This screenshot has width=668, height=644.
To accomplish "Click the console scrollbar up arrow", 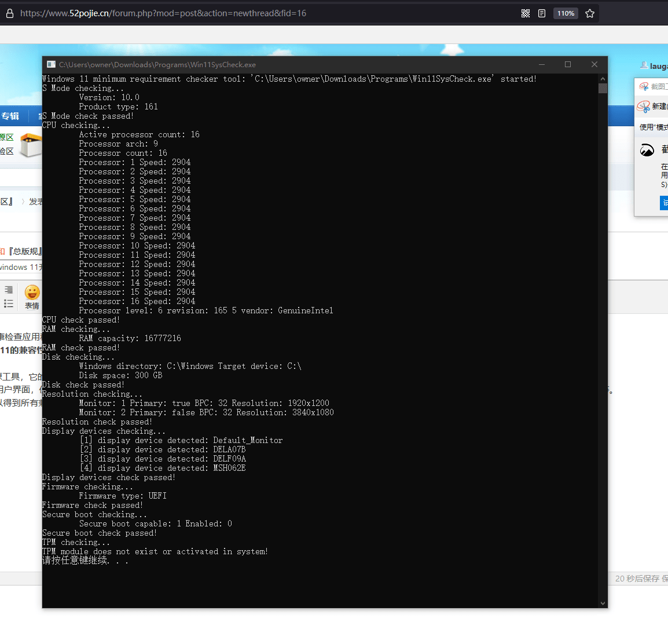I will coord(603,79).
